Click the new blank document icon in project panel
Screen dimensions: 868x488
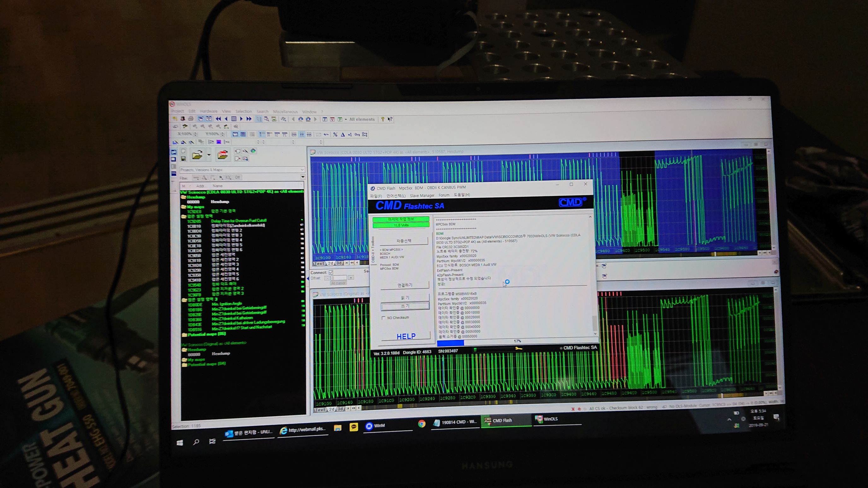[x=183, y=151]
